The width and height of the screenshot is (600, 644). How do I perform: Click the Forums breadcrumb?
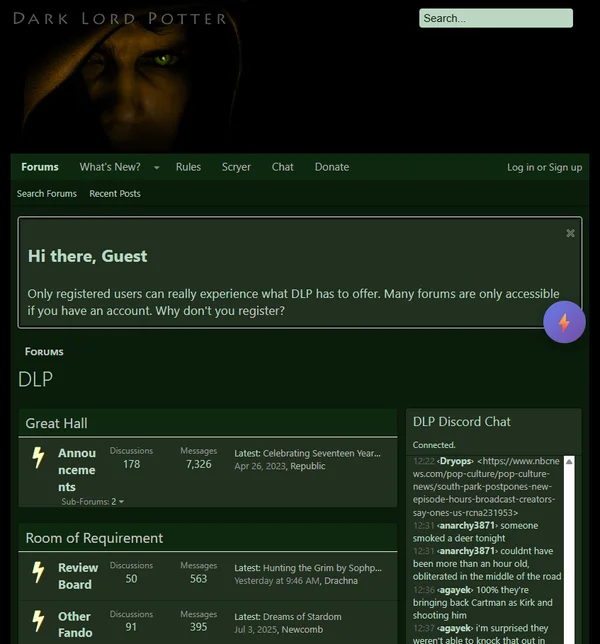pyautogui.click(x=44, y=352)
